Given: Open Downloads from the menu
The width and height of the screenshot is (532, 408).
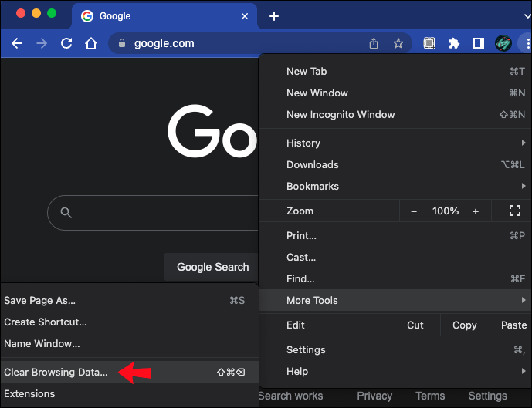Looking at the screenshot, I should (395, 165).
